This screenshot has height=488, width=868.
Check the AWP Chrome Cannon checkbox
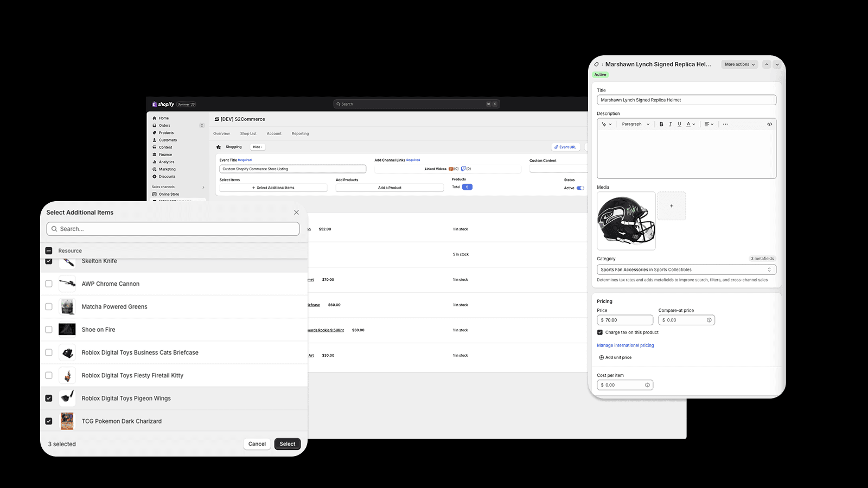[49, 284]
